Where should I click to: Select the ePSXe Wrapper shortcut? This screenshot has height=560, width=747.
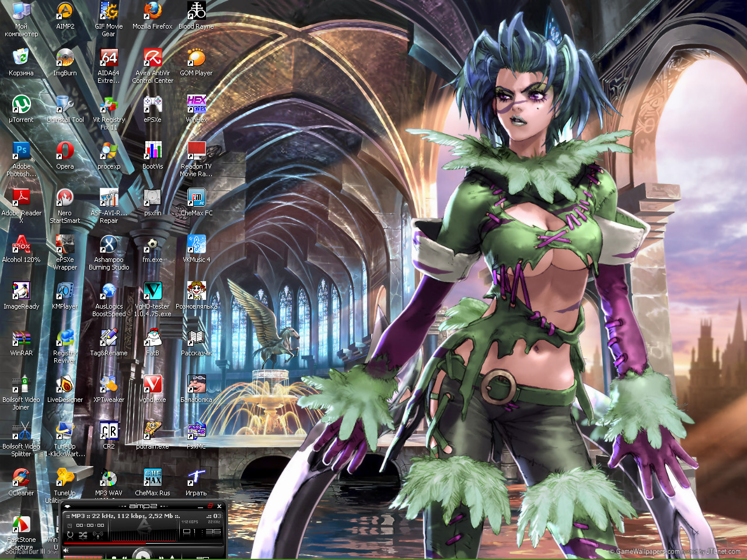[65, 244]
